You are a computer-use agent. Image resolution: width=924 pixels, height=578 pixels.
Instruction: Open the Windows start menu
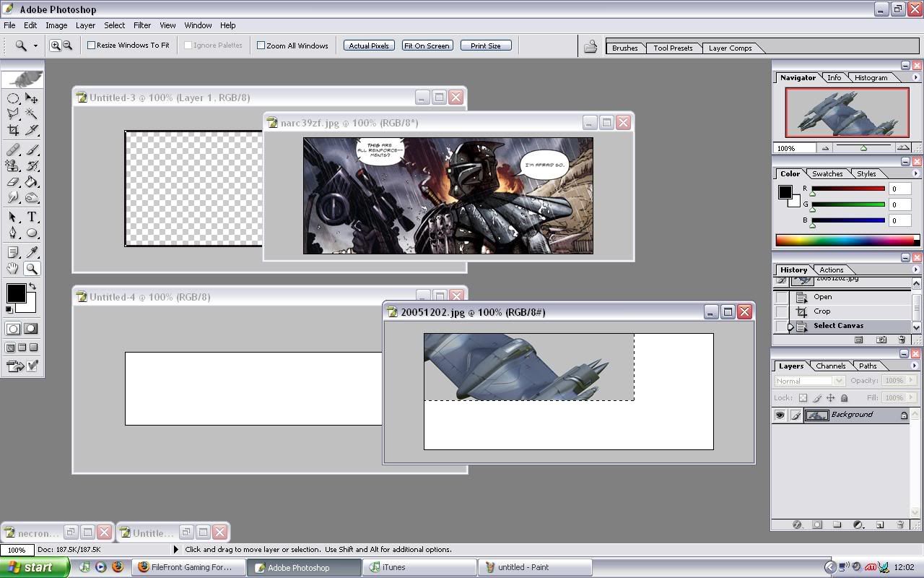34,567
